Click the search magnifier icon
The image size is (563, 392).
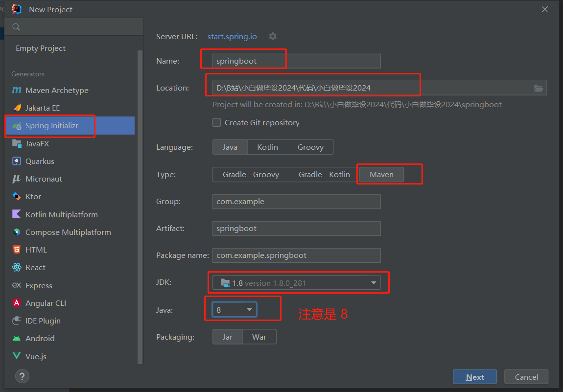pos(16,26)
